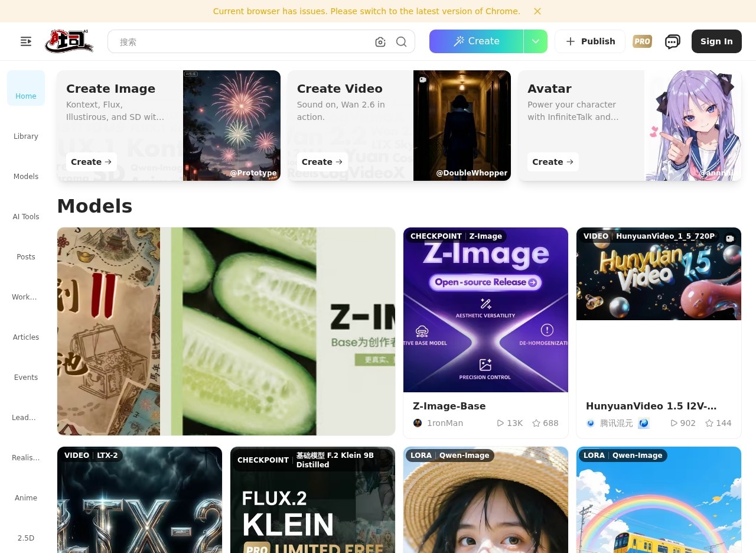This screenshot has width=756, height=553.
Task: Click the site logo in the header
Action: (x=69, y=41)
